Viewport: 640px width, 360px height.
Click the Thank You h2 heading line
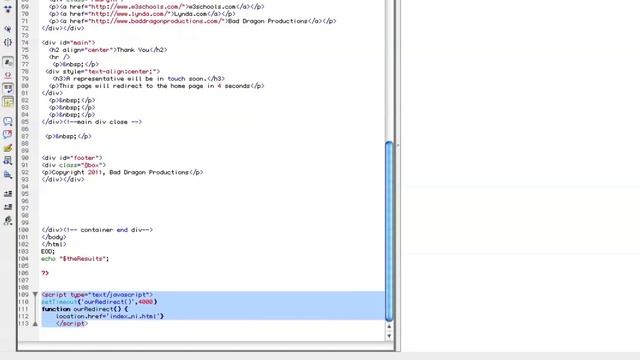coord(108,50)
